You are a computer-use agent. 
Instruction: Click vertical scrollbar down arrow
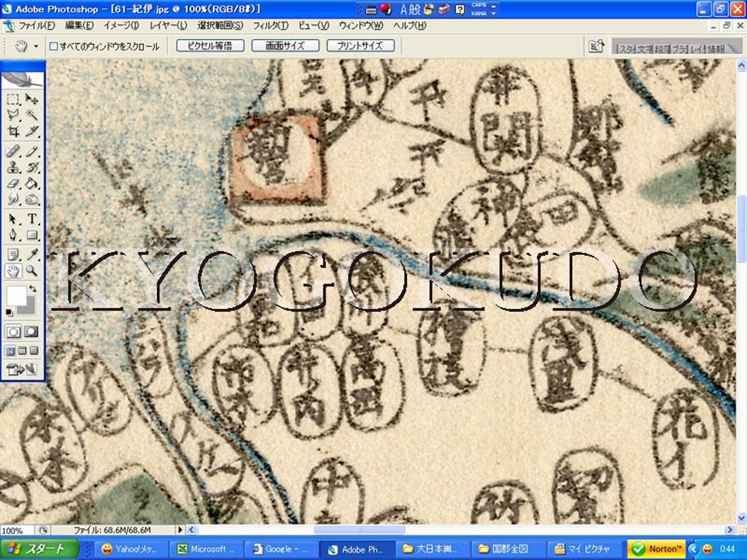click(x=741, y=518)
